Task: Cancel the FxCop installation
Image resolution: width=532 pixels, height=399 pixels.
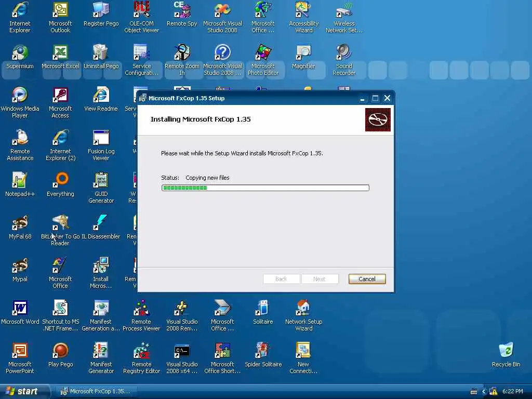Action: coord(367,279)
